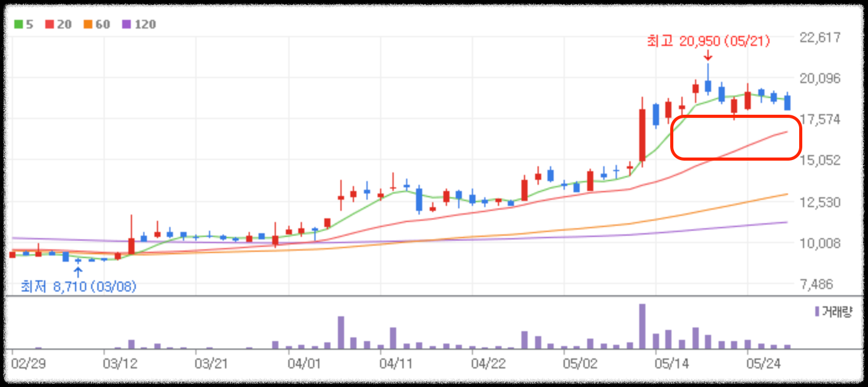Click the 12,530 price axis label
The width and height of the screenshot is (868, 387).
coord(821,202)
